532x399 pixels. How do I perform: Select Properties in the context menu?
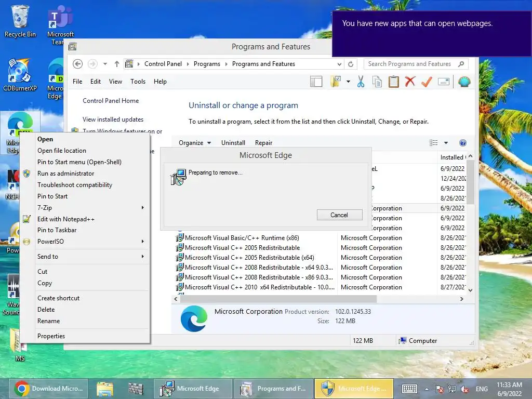click(x=85, y=336)
